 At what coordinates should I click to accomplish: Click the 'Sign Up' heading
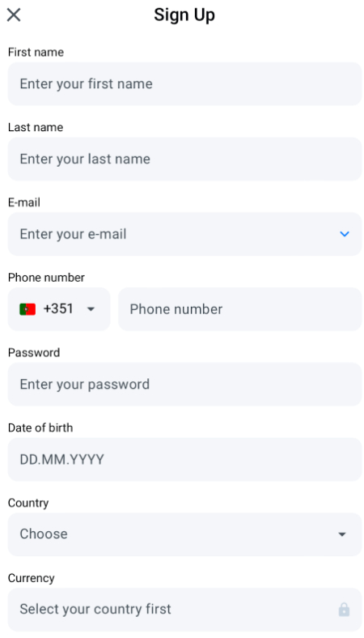point(184,15)
